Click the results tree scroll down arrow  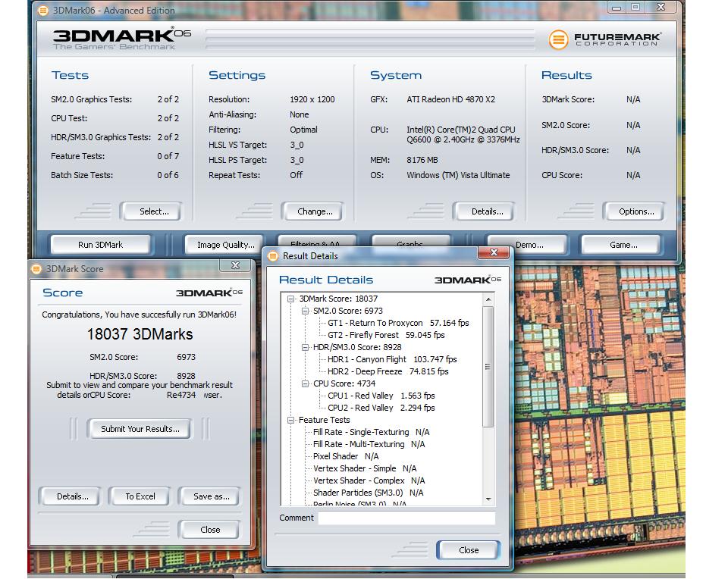[488, 499]
